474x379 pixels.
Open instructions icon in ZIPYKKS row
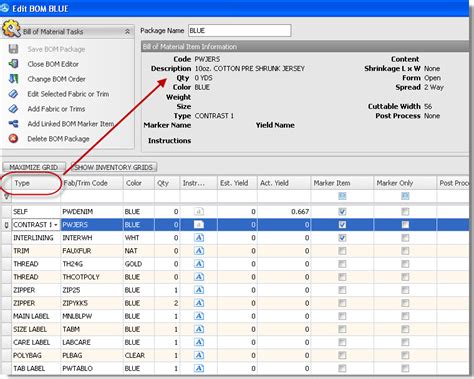199,303
